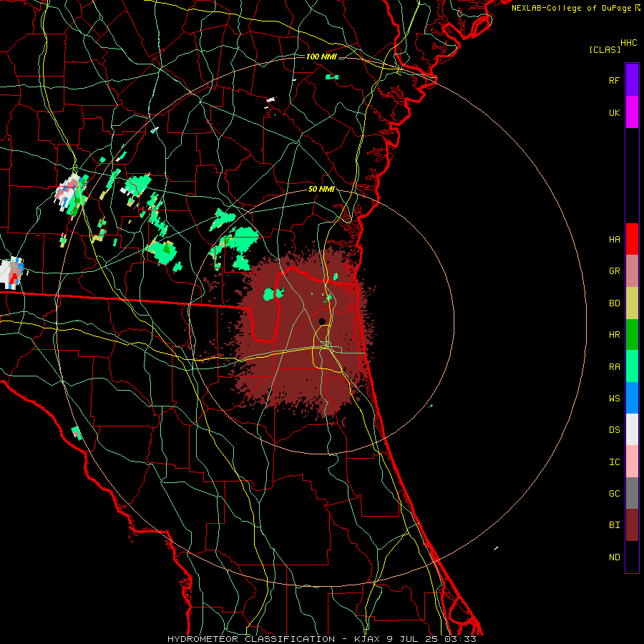This screenshot has height=644, width=644.
Task: Click the GC legend label
Action: click(614, 493)
